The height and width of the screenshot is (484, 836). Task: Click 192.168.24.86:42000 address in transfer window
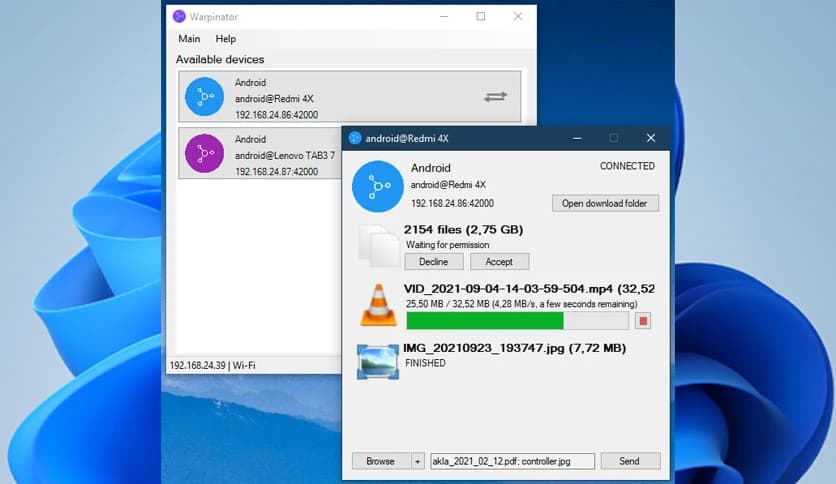[452, 203]
